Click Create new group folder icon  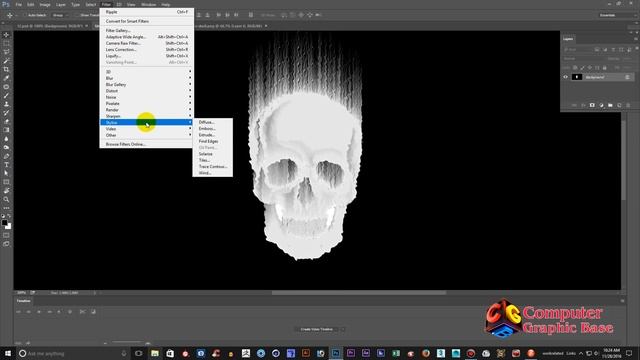[610, 105]
